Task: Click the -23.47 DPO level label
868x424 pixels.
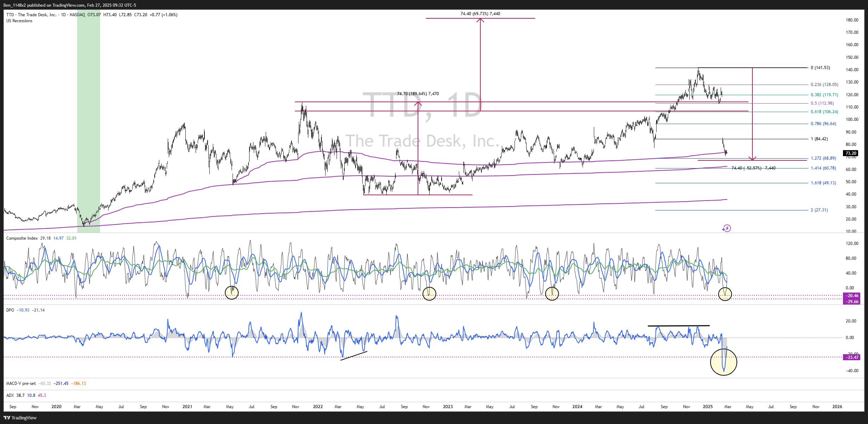Action: (x=851, y=357)
